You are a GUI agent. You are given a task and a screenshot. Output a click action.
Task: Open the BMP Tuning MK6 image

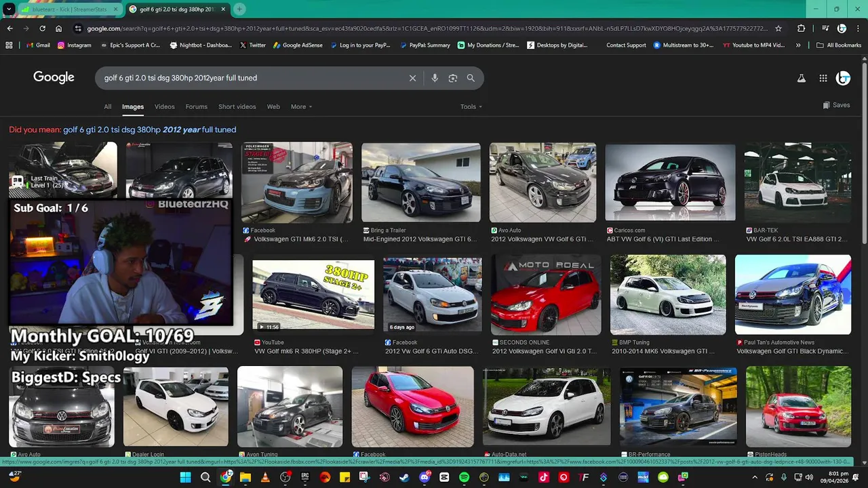point(668,295)
